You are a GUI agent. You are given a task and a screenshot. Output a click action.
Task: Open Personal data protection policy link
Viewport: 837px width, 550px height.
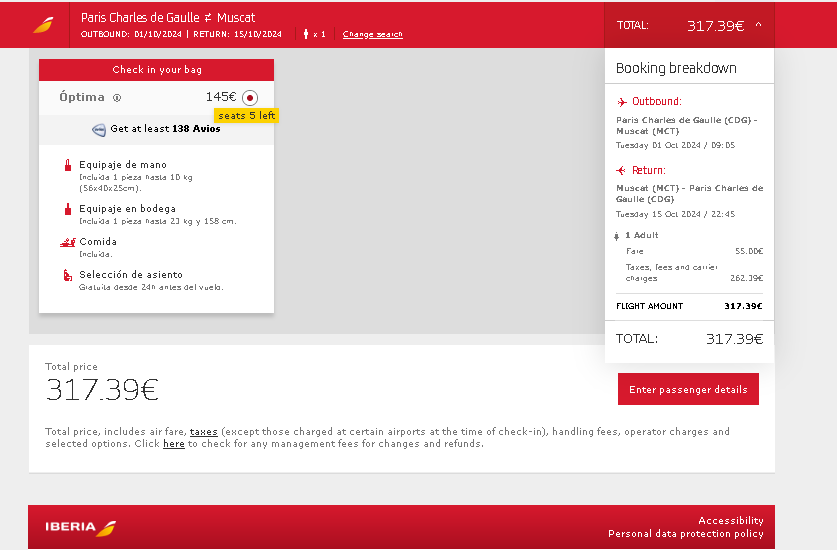686,533
